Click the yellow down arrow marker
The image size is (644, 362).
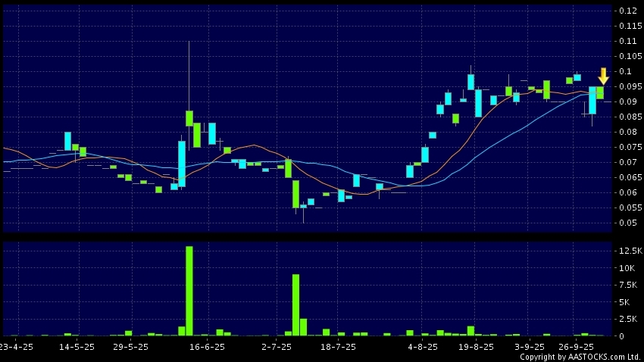pyautogui.click(x=603, y=76)
